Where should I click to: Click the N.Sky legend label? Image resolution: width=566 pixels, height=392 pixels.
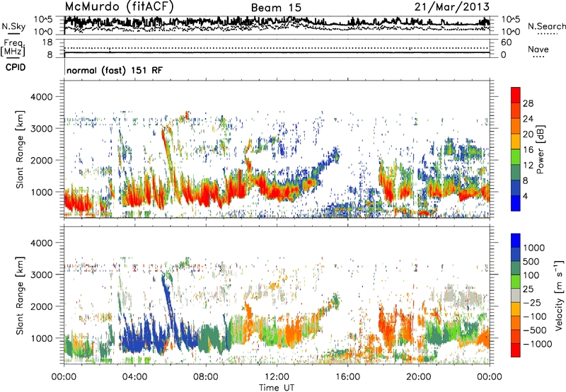(x=13, y=26)
